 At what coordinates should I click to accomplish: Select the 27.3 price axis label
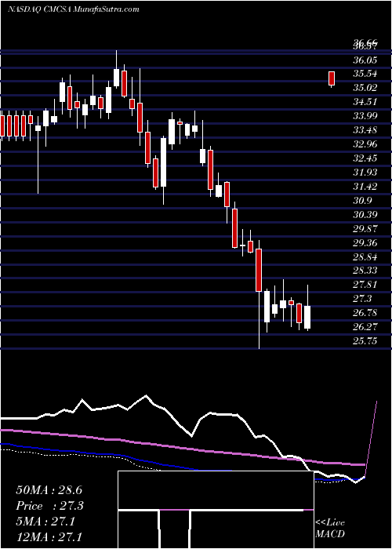click(362, 298)
